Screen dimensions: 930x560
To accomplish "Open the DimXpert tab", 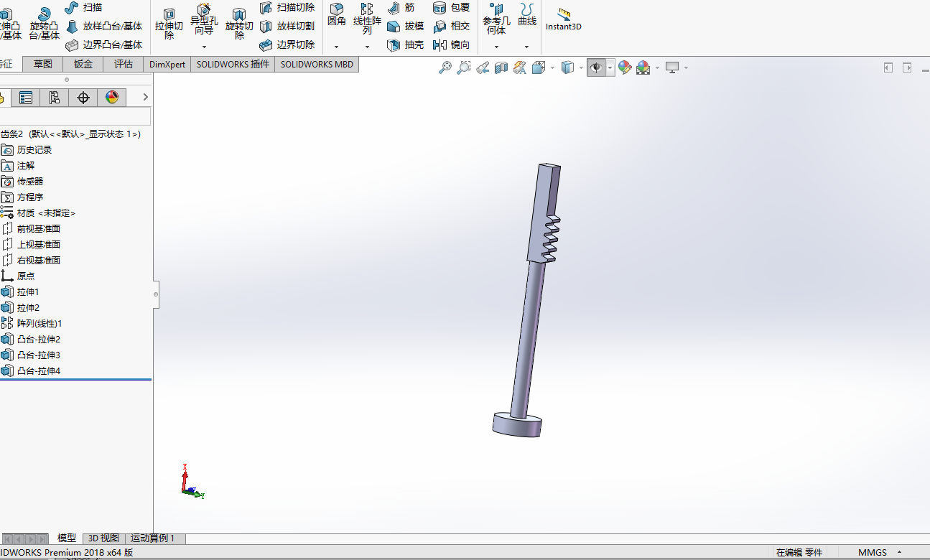I will (167, 64).
